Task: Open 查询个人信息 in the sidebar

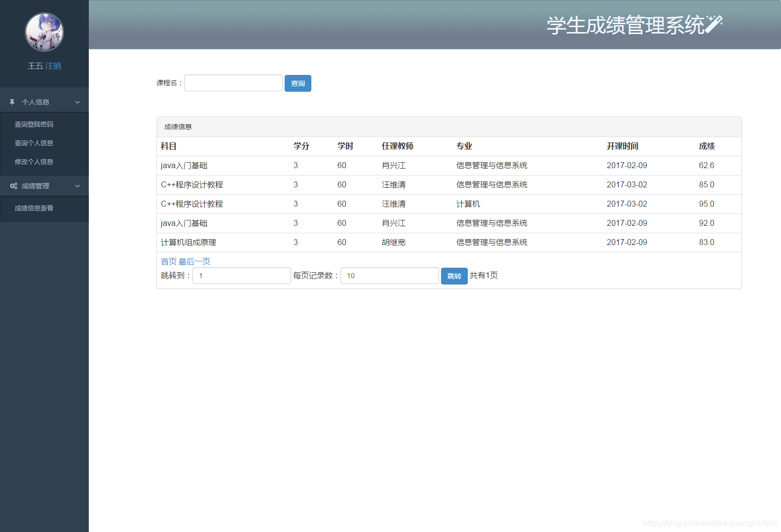Action: coord(34,143)
